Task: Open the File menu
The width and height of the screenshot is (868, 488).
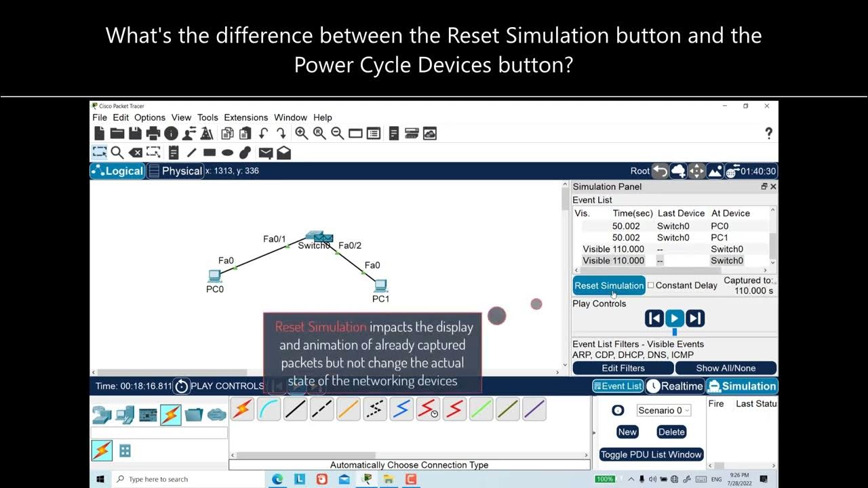Action: point(100,117)
